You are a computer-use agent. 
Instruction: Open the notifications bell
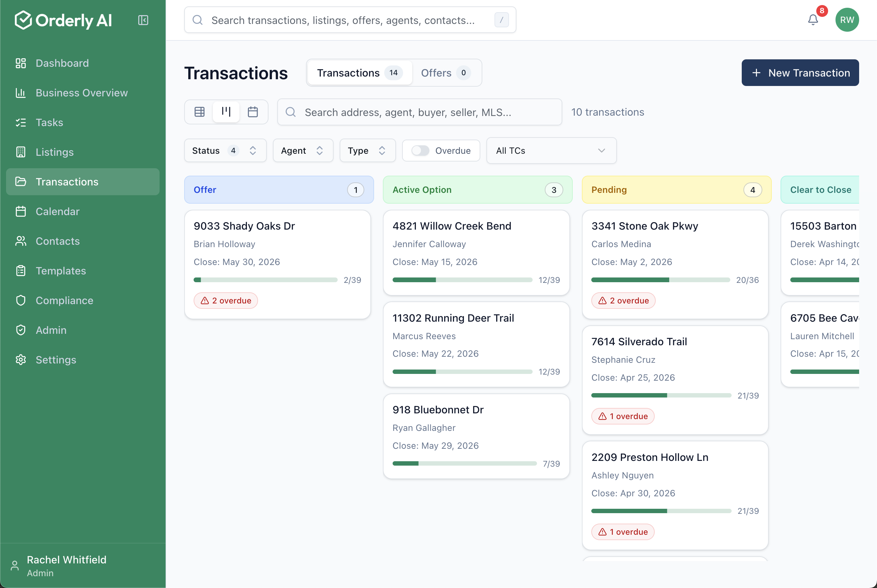coord(813,20)
